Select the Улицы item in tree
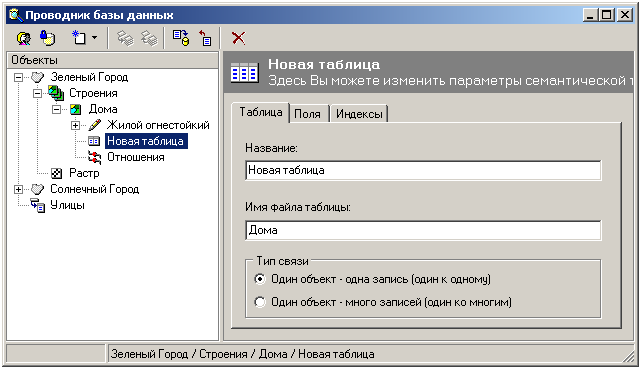 [x=67, y=205]
